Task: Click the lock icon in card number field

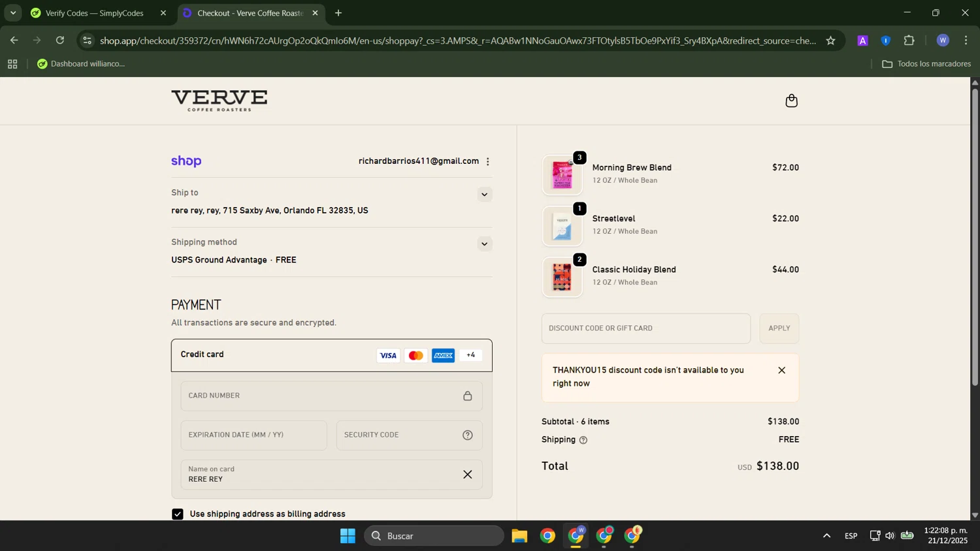Action: point(467,396)
